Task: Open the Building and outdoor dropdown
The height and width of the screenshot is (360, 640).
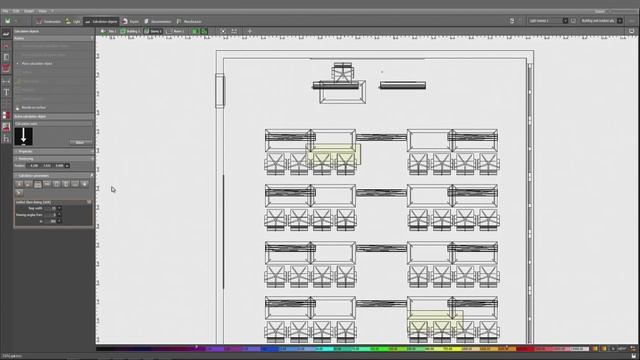Action: 602,20
